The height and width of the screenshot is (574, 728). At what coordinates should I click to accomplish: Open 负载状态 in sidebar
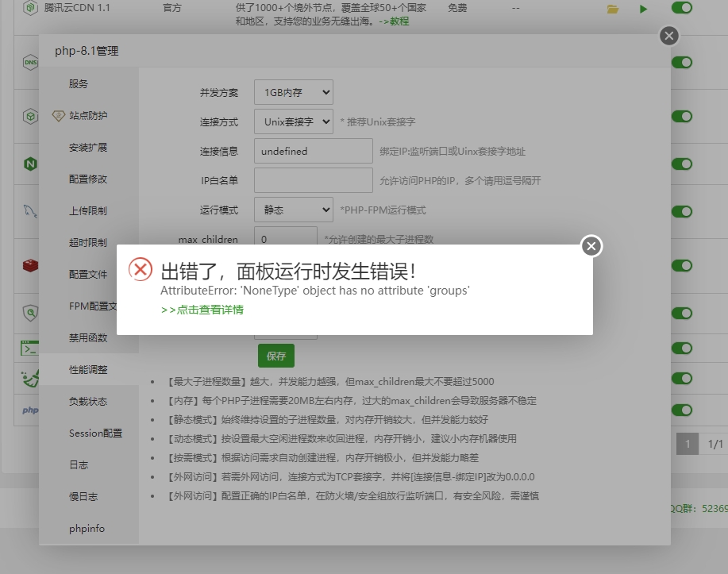[x=89, y=401]
